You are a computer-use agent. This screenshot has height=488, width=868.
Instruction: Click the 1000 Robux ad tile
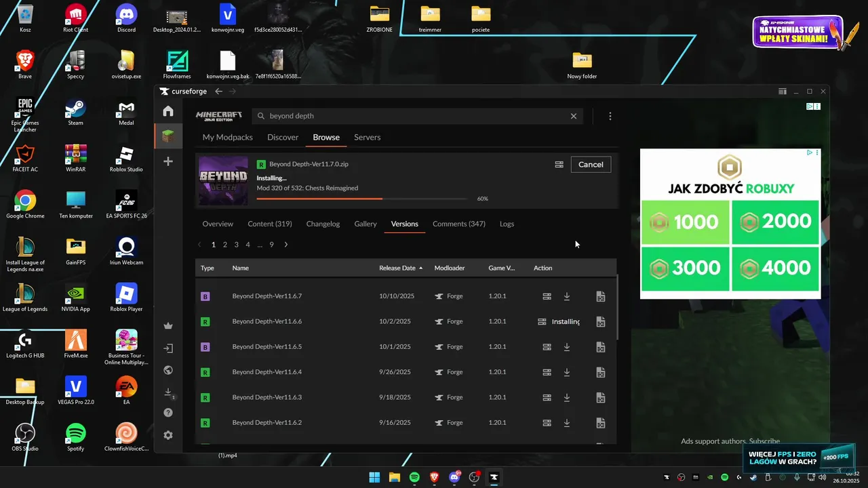point(685,222)
